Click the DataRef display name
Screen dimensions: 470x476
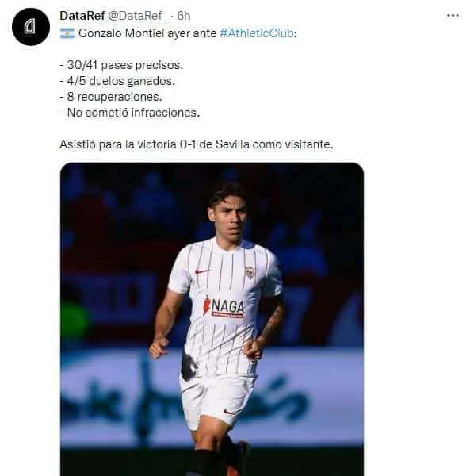[x=82, y=16]
